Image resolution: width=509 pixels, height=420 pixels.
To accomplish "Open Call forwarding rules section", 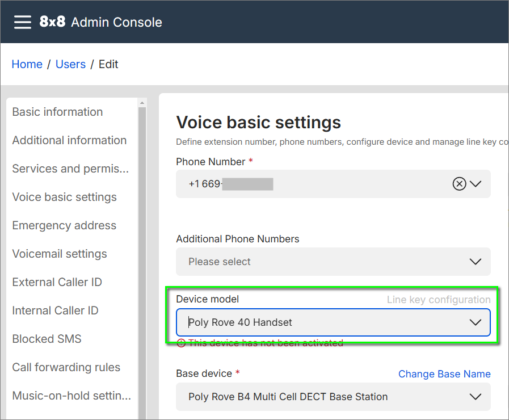I will pyautogui.click(x=66, y=367).
